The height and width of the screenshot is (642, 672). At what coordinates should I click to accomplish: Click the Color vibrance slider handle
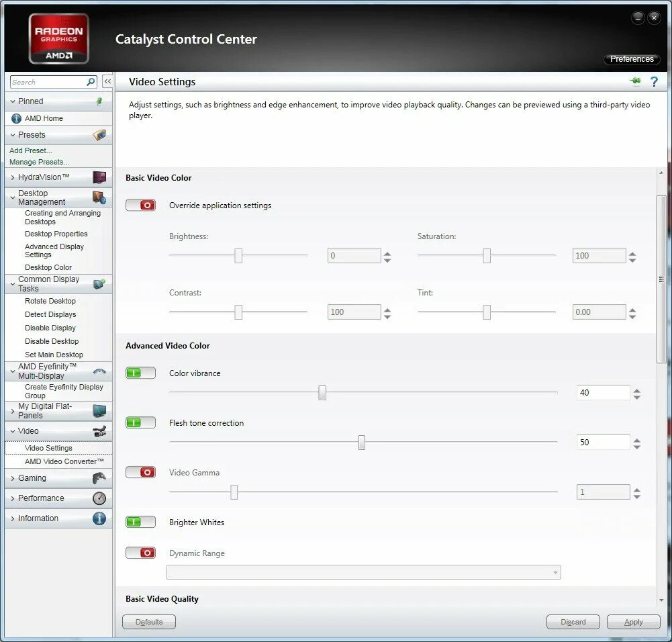(x=322, y=393)
